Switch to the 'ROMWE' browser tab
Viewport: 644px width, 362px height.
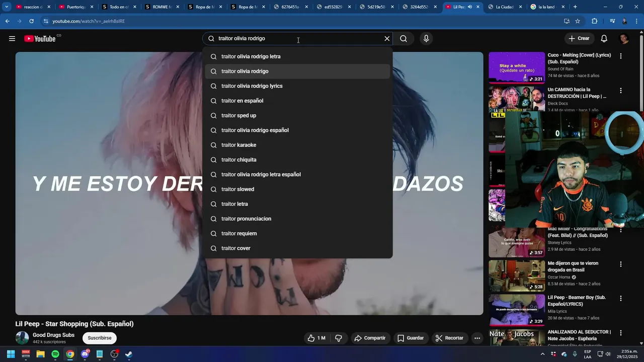point(162,7)
